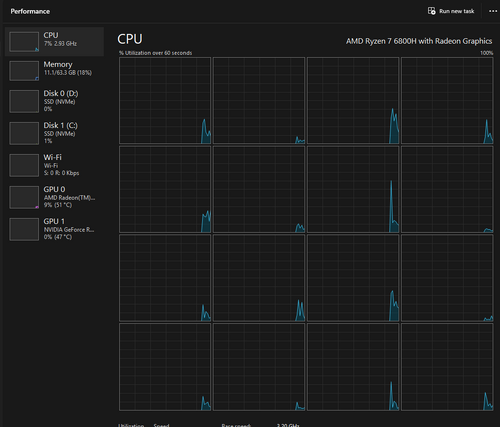
Task: Select the CPU mini graph thumbnail
Action: click(24, 42)
